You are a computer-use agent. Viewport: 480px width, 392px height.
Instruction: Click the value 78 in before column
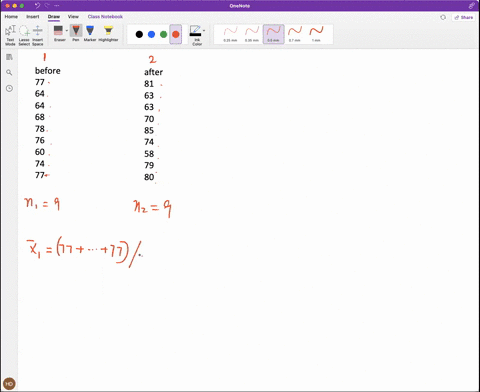tap(40, 129)
